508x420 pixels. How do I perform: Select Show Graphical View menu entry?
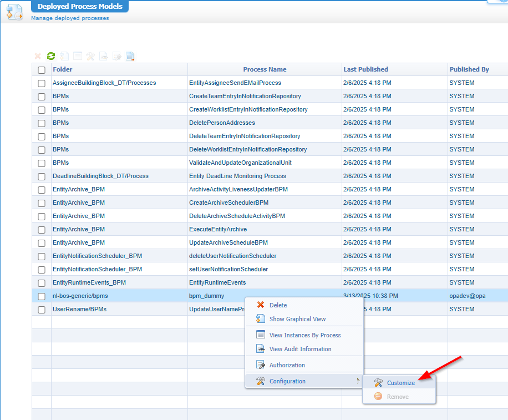(297, 319)
